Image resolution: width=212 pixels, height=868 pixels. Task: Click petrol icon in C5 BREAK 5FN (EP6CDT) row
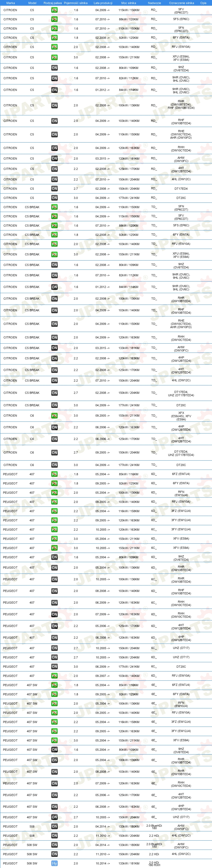tap(54, 207)
